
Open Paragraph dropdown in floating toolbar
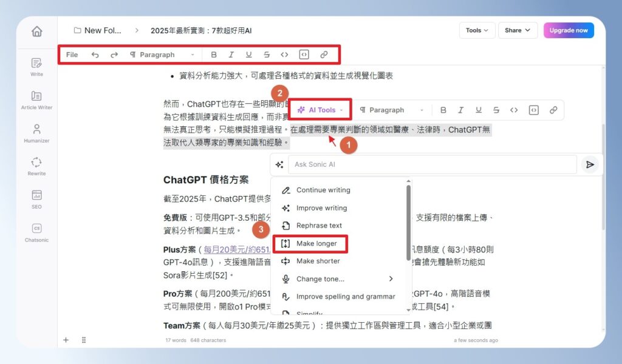coord(392,110)
